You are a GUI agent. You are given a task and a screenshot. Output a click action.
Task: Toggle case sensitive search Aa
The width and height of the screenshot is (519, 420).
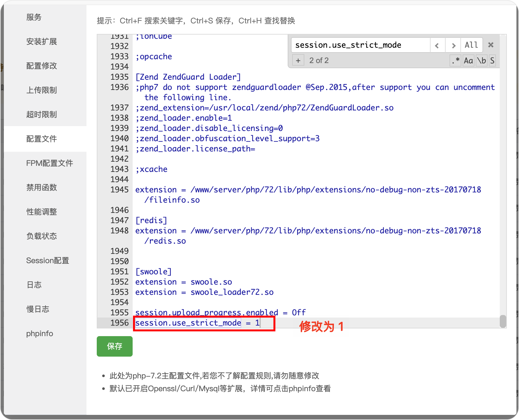click(x=468, y=61)
